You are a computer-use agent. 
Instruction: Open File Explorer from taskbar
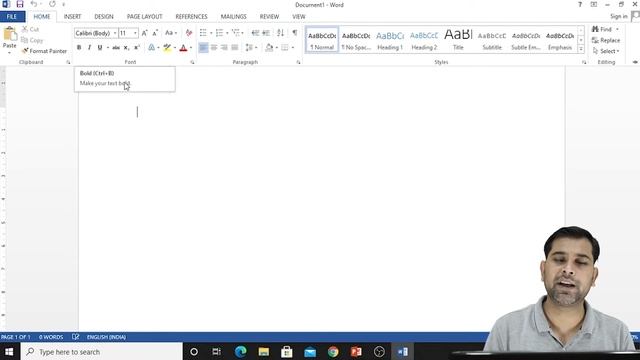pyautogui.click(x=264, y=351)
